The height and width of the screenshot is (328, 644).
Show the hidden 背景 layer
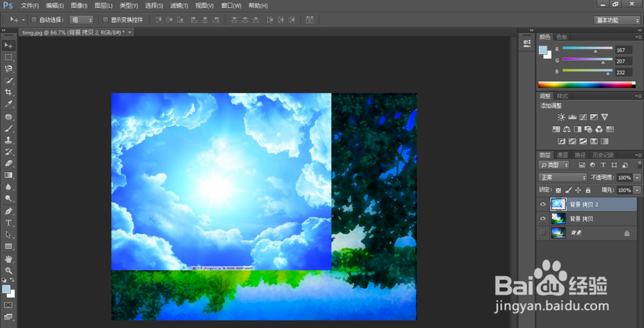click(x=543, y=233)
